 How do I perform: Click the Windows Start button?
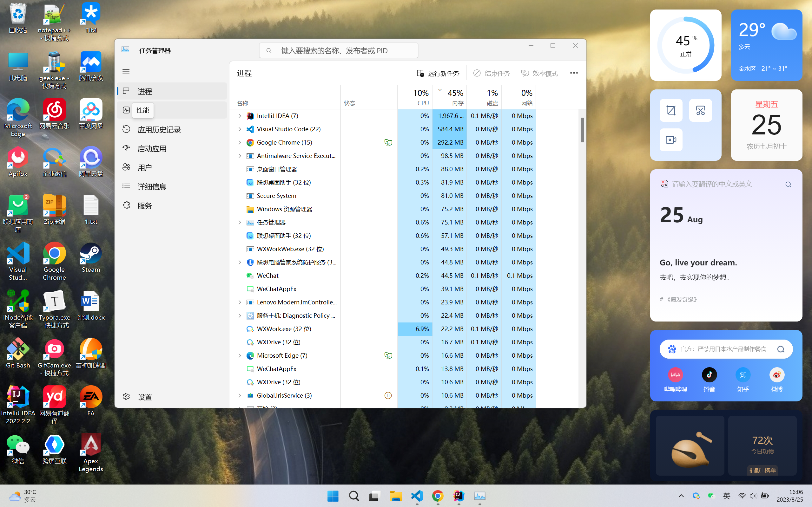pyautogui.click(x=333, y=496)
